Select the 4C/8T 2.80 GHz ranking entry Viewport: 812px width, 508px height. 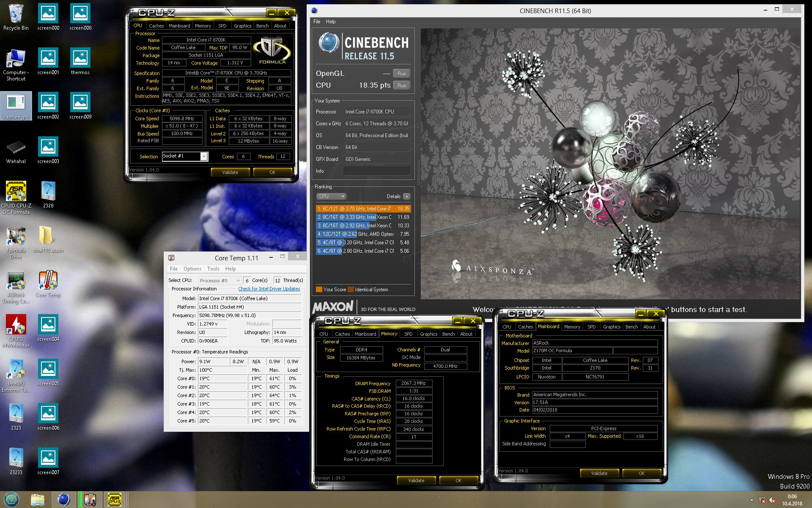coord(363,251)
